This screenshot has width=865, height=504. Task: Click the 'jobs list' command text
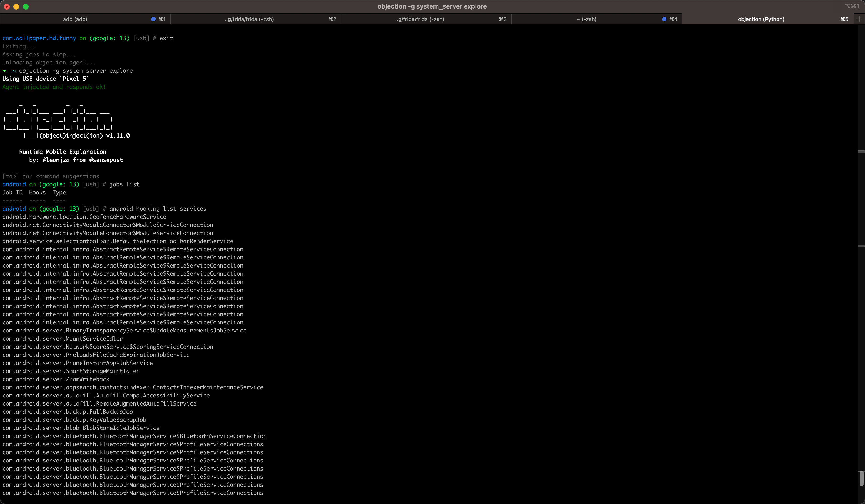tap(124, 184)
